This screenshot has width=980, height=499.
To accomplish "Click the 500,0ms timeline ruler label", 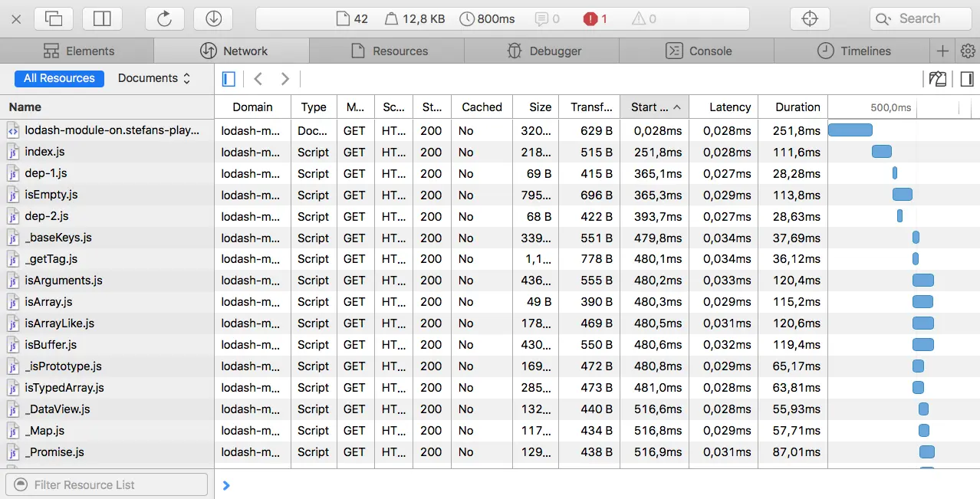I will click(x=890, y=107).
